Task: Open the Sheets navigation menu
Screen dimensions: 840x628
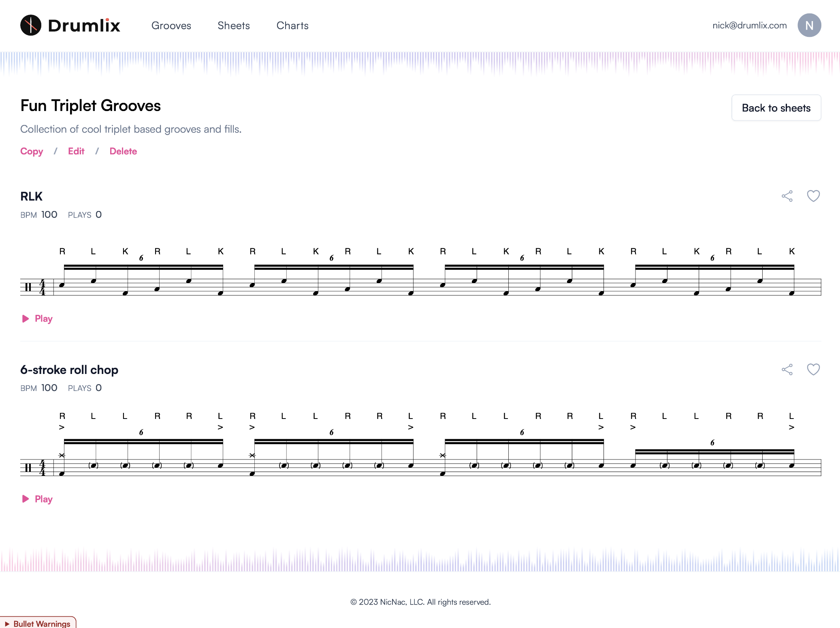Action: pos(233,26)
